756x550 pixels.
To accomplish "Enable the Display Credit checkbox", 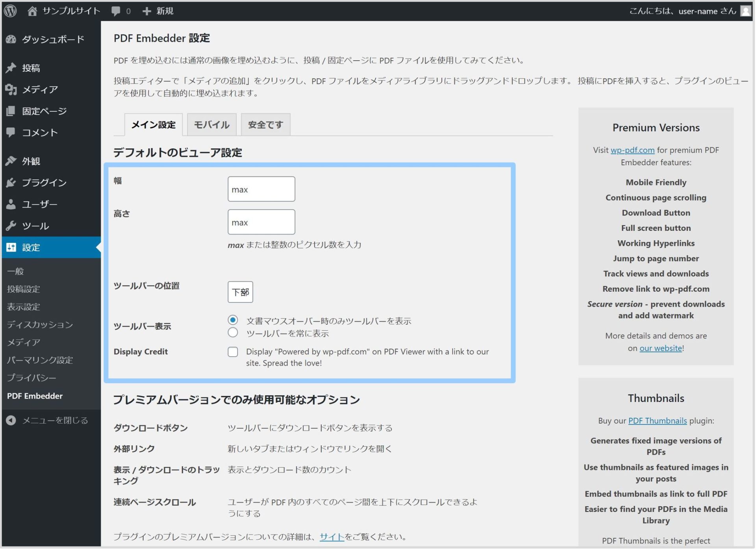I will 233,352.
